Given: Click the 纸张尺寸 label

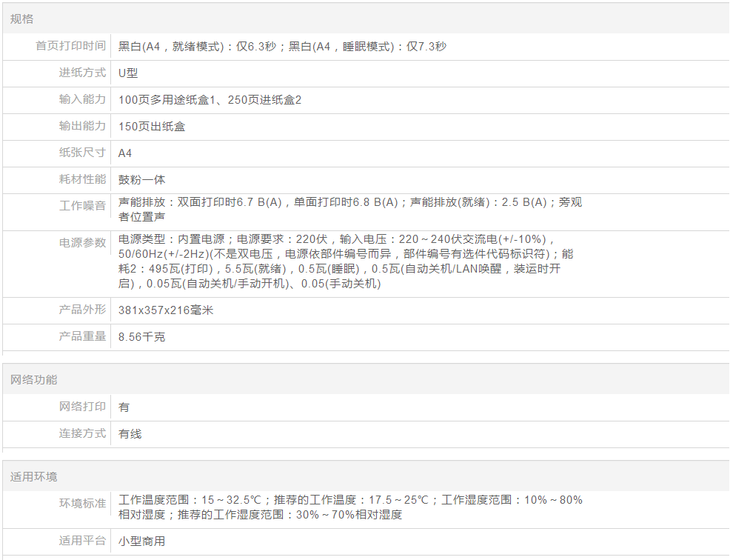Looking at the screenshot, I should click(82, 153).
